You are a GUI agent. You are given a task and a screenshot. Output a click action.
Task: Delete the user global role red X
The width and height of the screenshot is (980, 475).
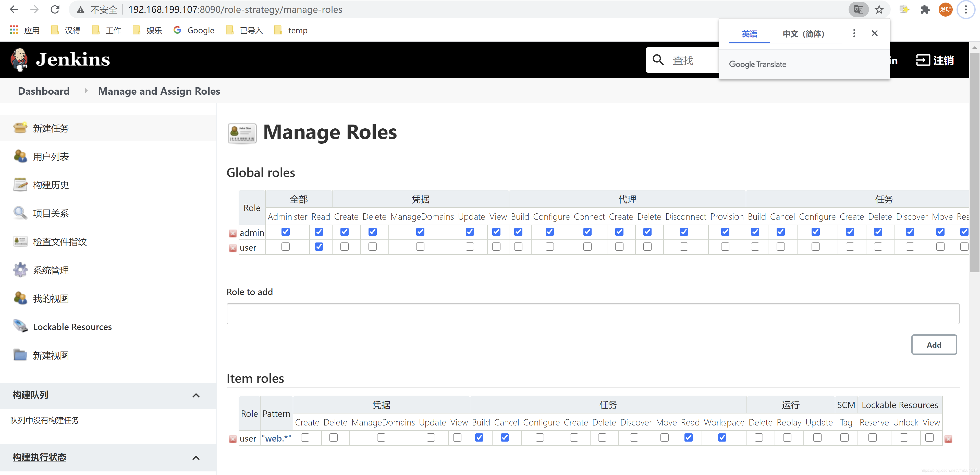232,248
